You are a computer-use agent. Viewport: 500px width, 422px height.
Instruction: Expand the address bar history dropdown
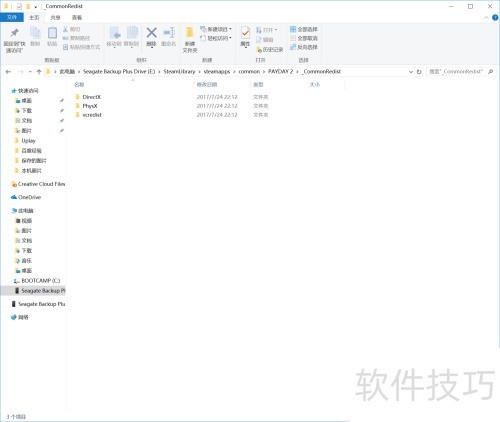coord(411,72)
